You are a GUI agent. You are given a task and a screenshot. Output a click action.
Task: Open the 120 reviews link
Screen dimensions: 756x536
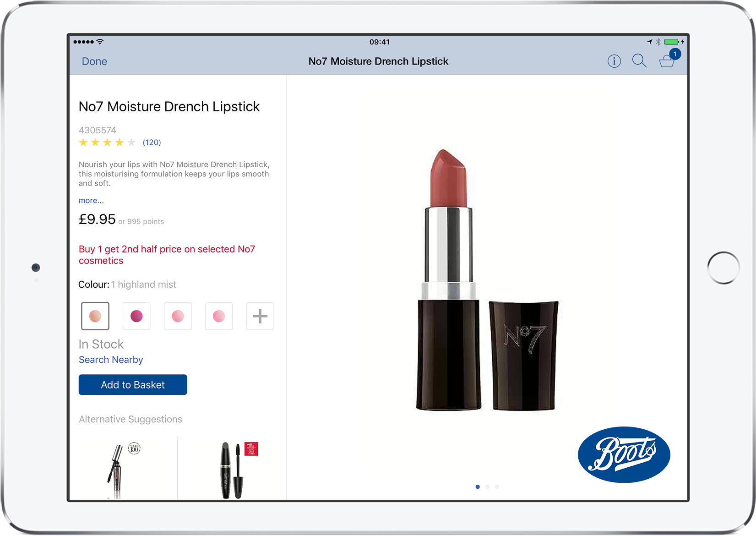point(152,142)
